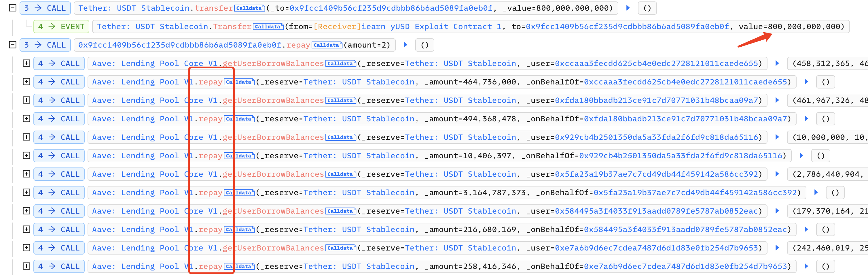Image resolution: width=868 pixels, height=275 pixels.
Task: Expand repay call with amount 494,368,478
Action: (26, 118)
